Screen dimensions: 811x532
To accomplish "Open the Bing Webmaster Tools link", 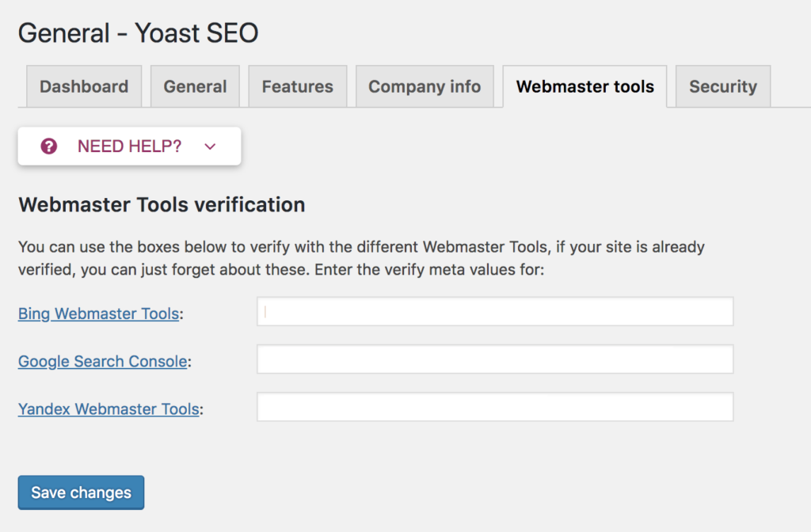I will pyautogui.click(x=98, y=313).
